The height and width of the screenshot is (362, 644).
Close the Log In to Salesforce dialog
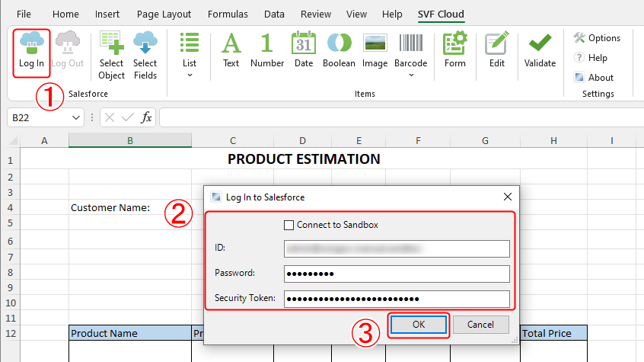click(x=508, y=197)
